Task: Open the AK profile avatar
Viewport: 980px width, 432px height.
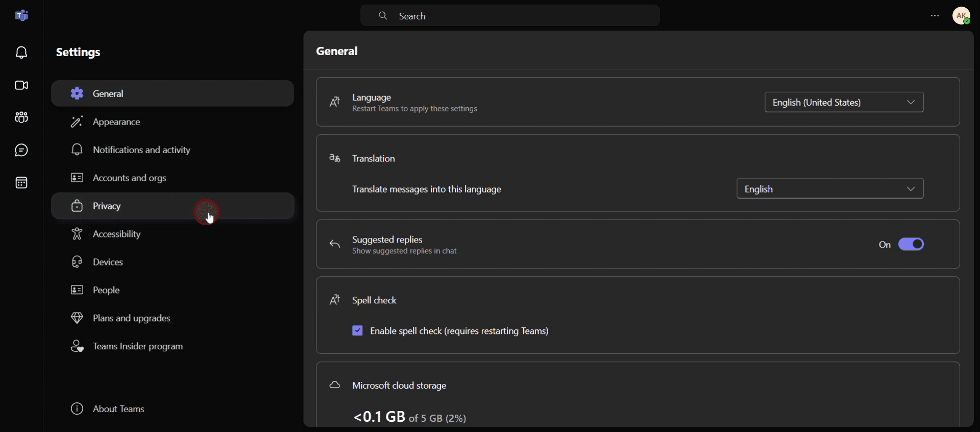Action: 962,16
